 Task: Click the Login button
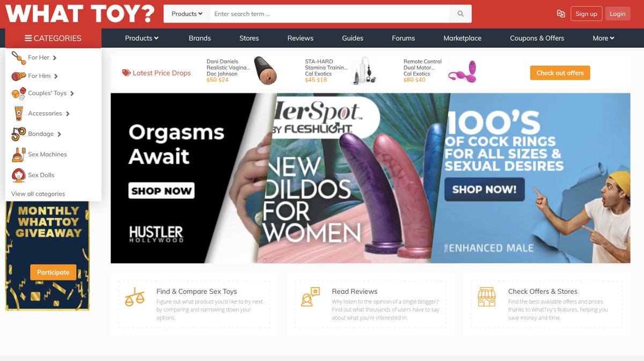pos(617,14)
